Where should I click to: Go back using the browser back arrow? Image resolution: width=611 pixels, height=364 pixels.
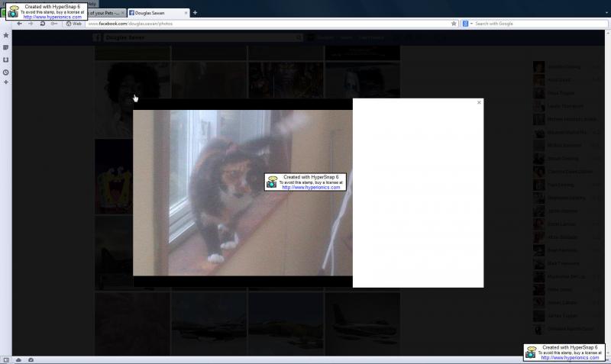[20, 24]
